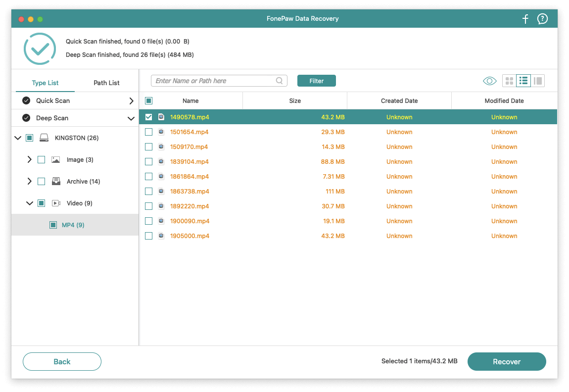The height and width of the screenshot is (392, 569).
Task: Sort by the Name column header
Action: point(190,101)
